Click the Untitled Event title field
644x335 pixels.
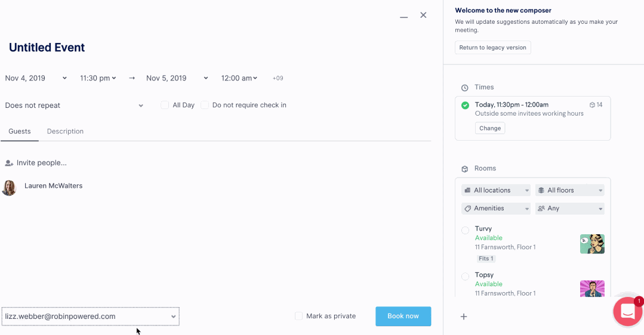(47, 48)
